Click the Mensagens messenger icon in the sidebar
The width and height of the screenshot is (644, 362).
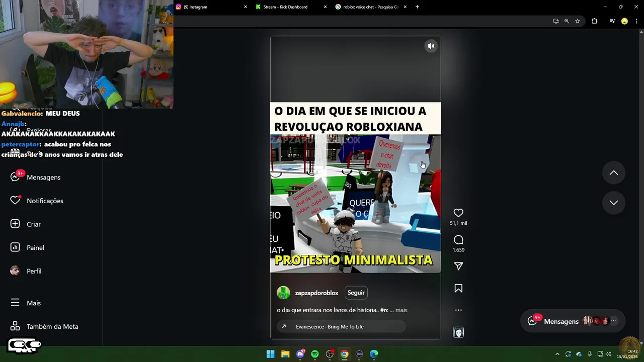[15, 177]
